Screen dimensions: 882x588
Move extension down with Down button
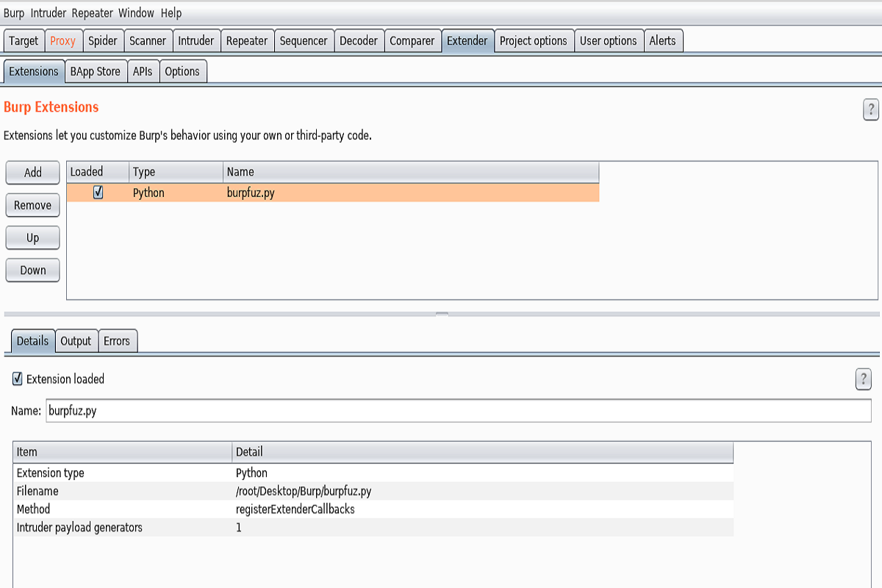[33, 270]
